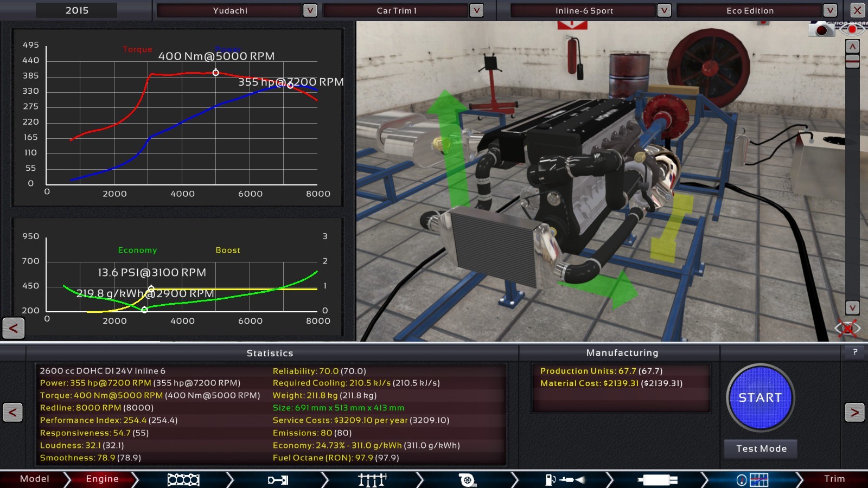The height and width of the screenshot is (488, 868).
Task: Click the viewport vertical slider handle
Action: (x=852, y=61)
